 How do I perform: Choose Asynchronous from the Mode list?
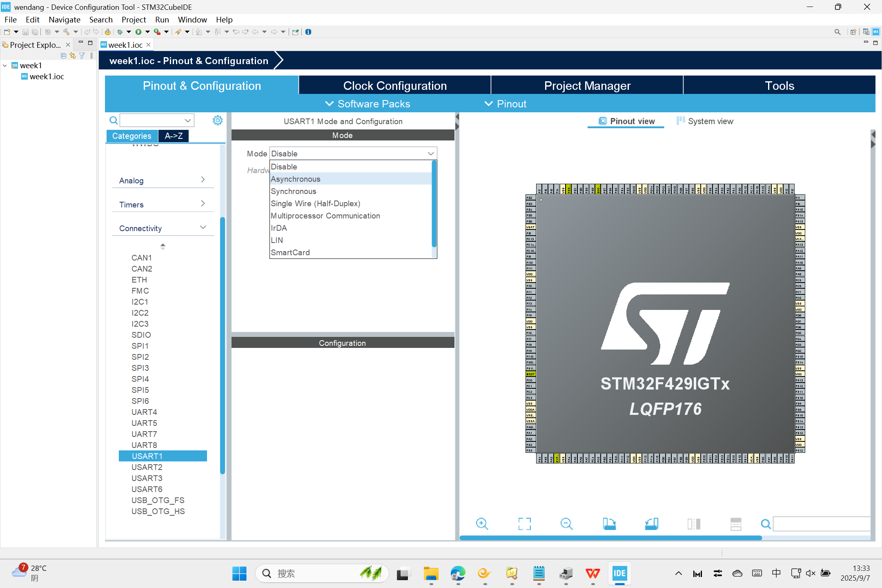296,179
